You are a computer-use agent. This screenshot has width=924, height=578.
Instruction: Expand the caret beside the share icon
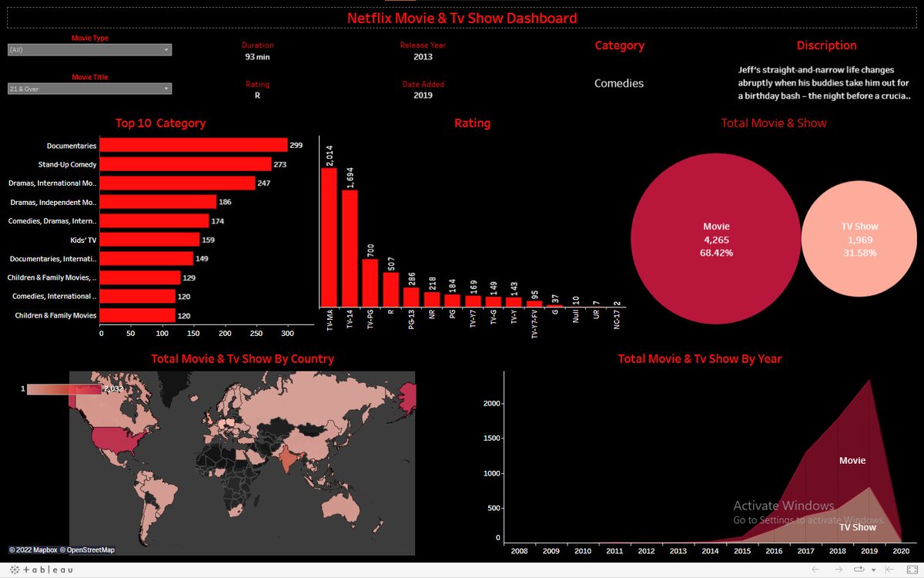pos(874,570)
